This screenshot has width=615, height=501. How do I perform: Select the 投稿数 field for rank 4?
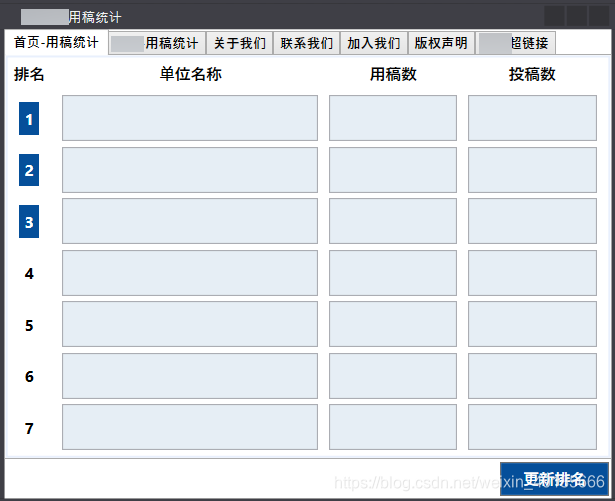coord(532,273)
